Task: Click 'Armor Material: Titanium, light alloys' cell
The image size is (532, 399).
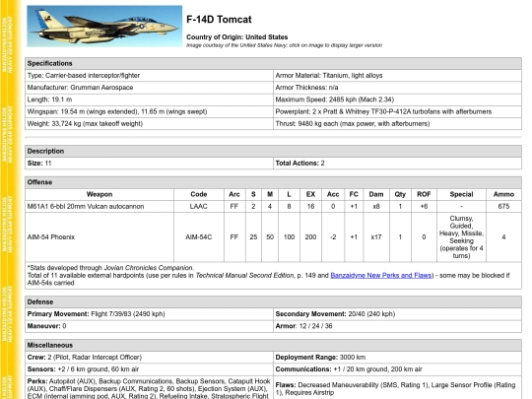Action: tap(397, 75)
